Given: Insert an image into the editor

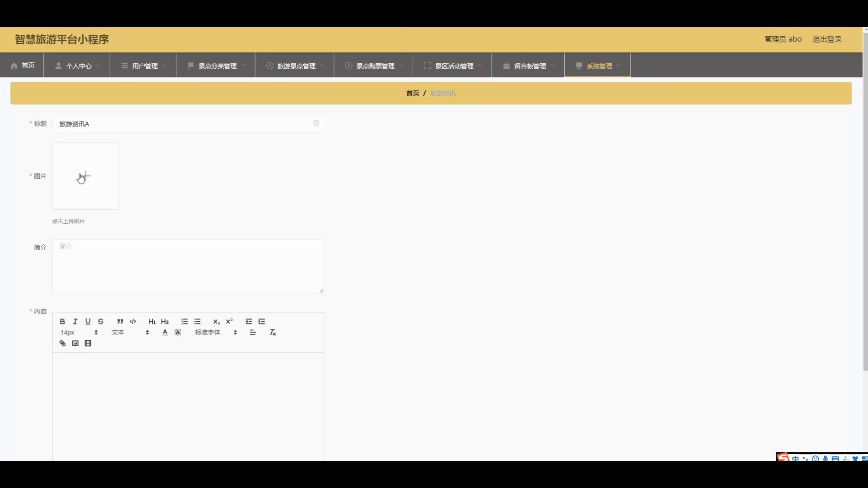Looking at the screenshot, I should (x=75, y=343).
